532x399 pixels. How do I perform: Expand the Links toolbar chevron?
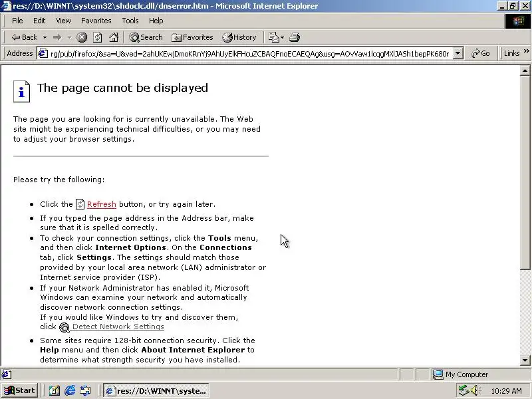pyautogui.click(x=526, y=51)
